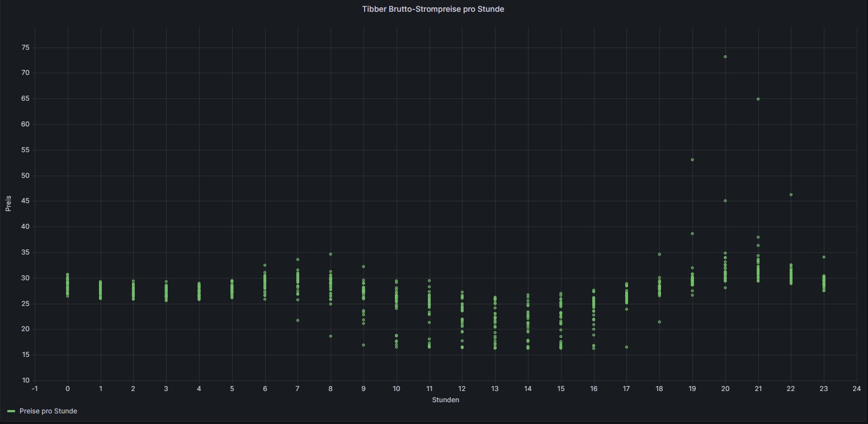The image size is (868, 424).
Task: Click the y-axis tick value 30
Action: 25,278
